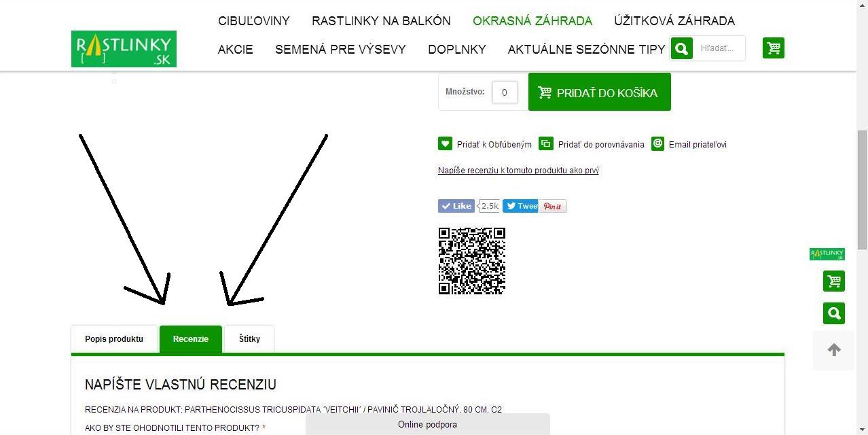The image size is (868, 435).
Task: Open the Online podpora chat bar
Action: click(427, 424)
